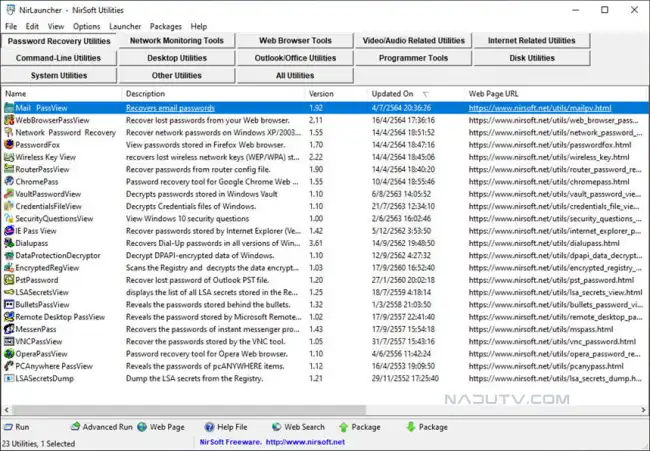Open Web Page from bottom toolbar

[161, 427]
